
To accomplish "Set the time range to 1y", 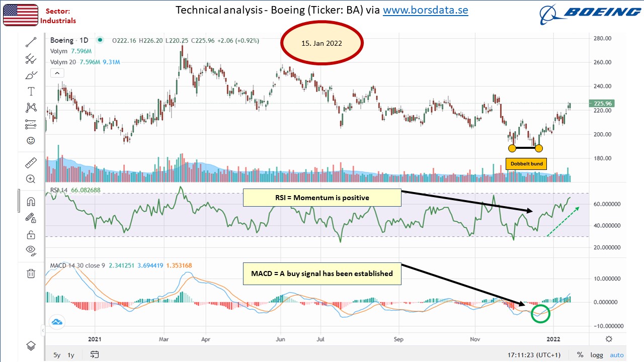I will 71,355.
